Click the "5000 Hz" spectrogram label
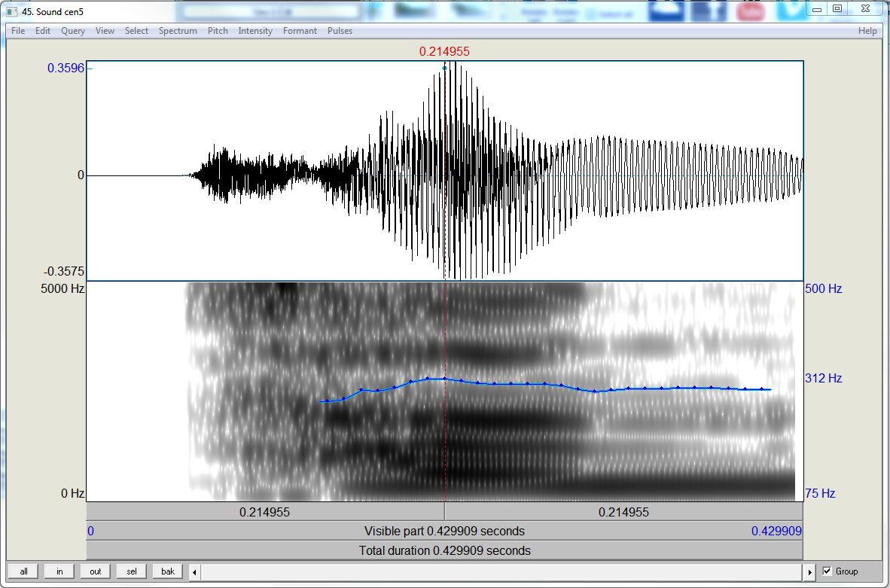The width and height of the screenshot is (890, 588). coord(62,289)
